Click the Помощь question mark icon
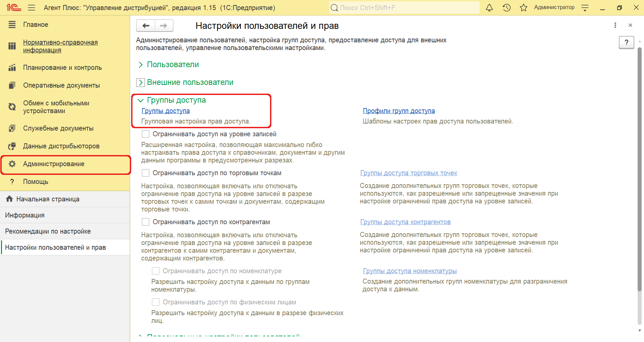Image resolution: width=644 pixels, height=342 pixels. (12, 182)
